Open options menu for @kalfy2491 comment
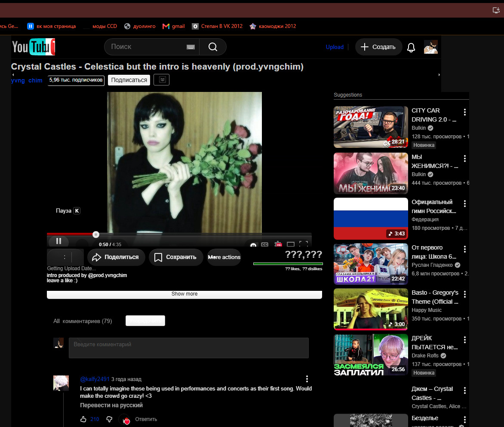Image resolution: width=504 pixels, height=427 pixels. [307, 379]
